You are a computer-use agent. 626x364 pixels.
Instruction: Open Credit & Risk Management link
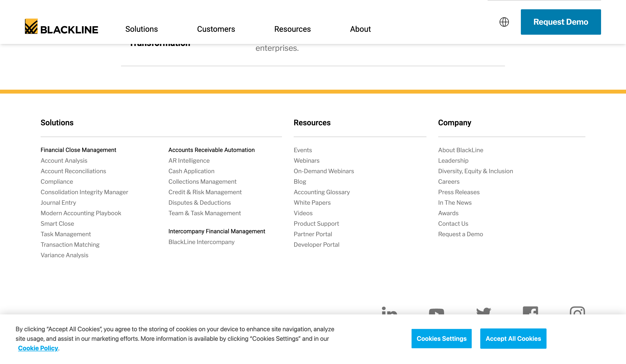(x=205, y=192)
